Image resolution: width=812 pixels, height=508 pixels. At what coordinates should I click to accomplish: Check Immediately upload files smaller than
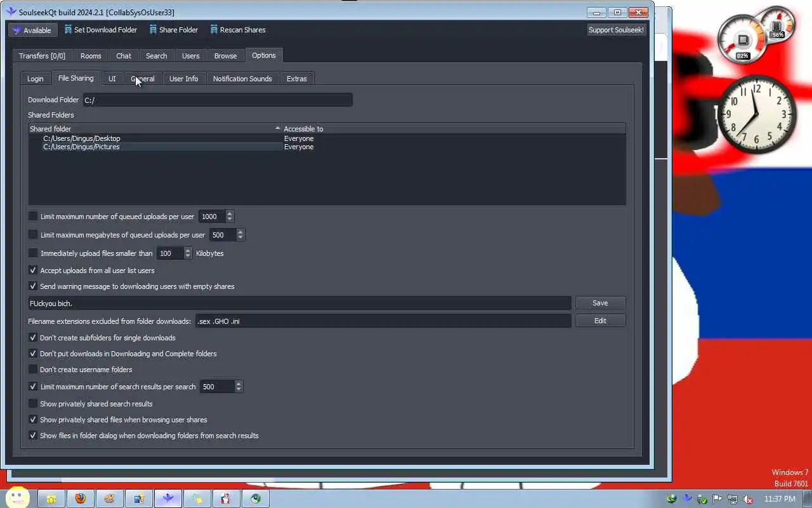33,253
